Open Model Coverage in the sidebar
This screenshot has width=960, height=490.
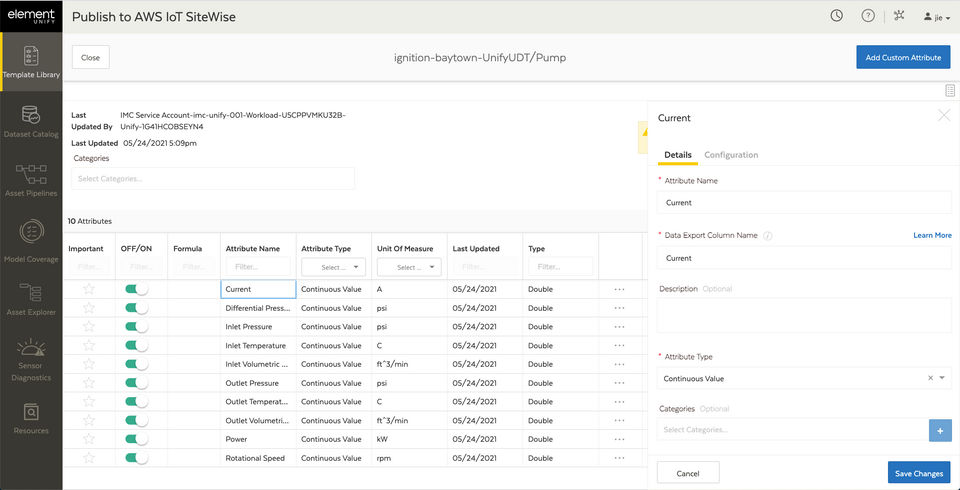[31, 240]
